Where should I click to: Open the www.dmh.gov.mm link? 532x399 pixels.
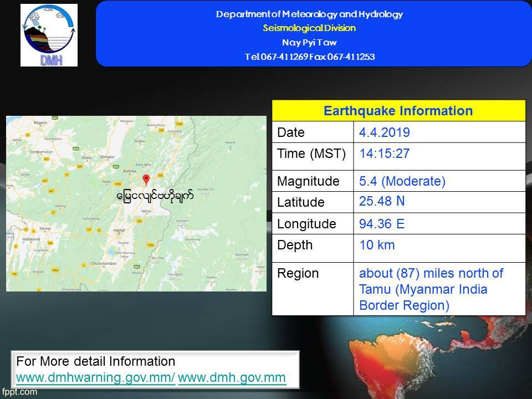click(x=232, y=378)
